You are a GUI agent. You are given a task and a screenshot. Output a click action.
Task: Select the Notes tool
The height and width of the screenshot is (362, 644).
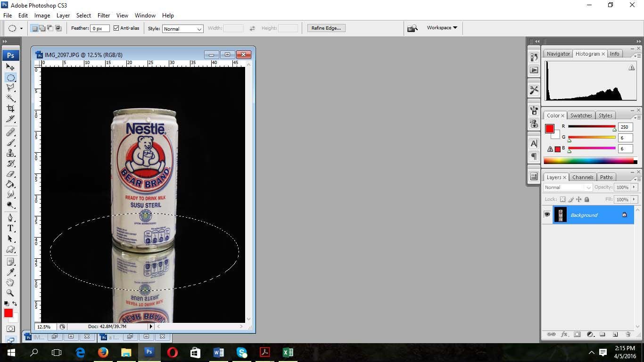[x=10, y=262]
